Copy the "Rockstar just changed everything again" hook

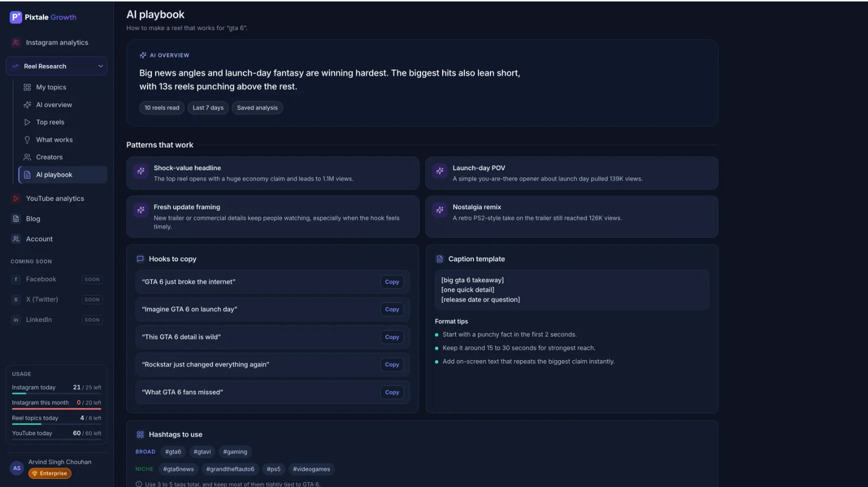392,365
